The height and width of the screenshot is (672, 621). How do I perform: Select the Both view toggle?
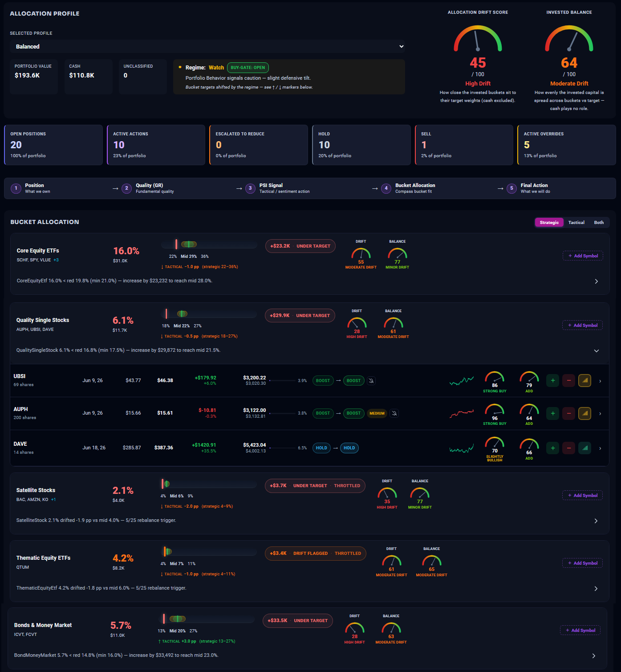pos(599,223)
